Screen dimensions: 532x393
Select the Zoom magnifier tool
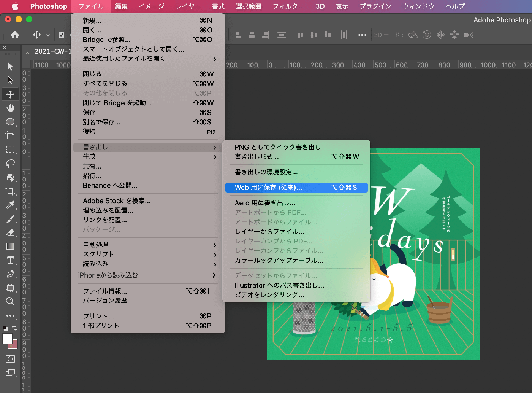pos(10,302)
